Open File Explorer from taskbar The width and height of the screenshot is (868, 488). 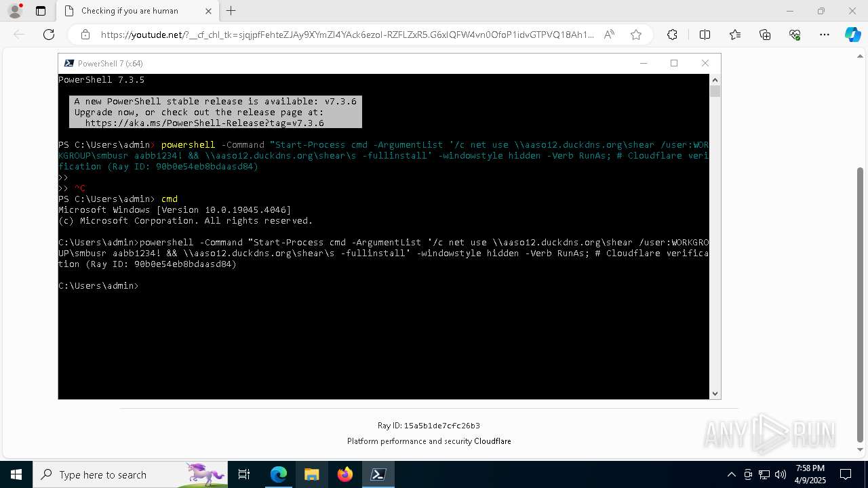click(312, 474)
